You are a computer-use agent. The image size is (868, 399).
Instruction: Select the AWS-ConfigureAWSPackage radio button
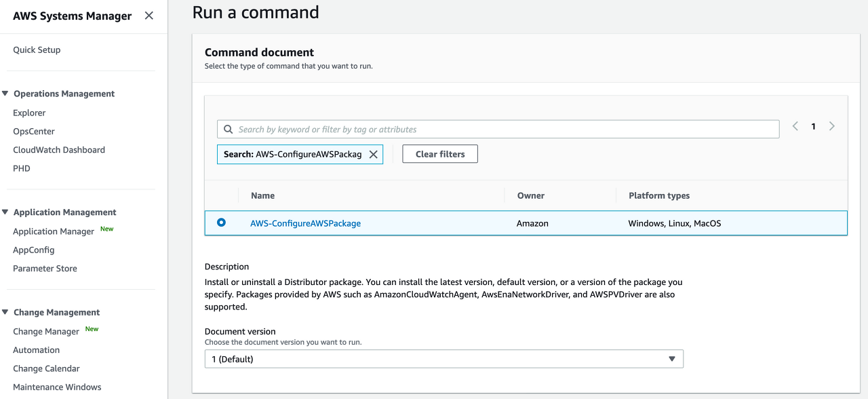pyautogui.click(x=221, y=223)
